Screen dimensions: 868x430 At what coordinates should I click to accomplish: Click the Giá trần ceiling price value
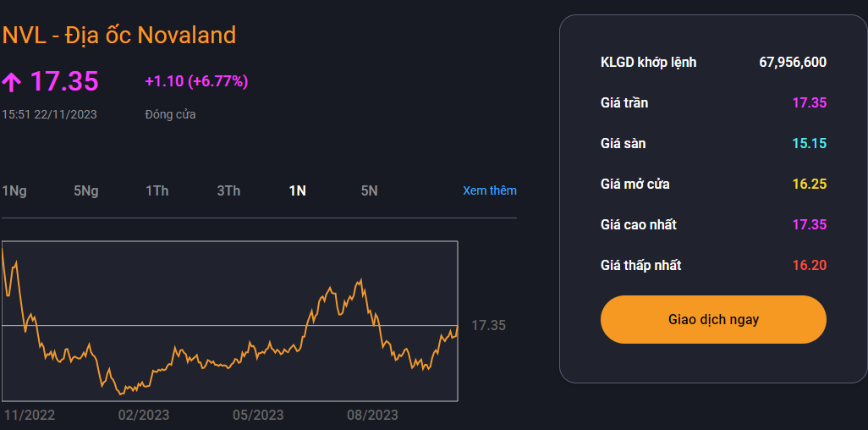(809, 102)
